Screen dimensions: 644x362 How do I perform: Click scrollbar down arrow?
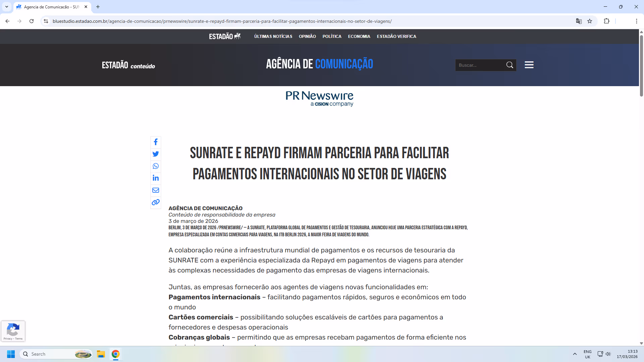coord(641,343)
